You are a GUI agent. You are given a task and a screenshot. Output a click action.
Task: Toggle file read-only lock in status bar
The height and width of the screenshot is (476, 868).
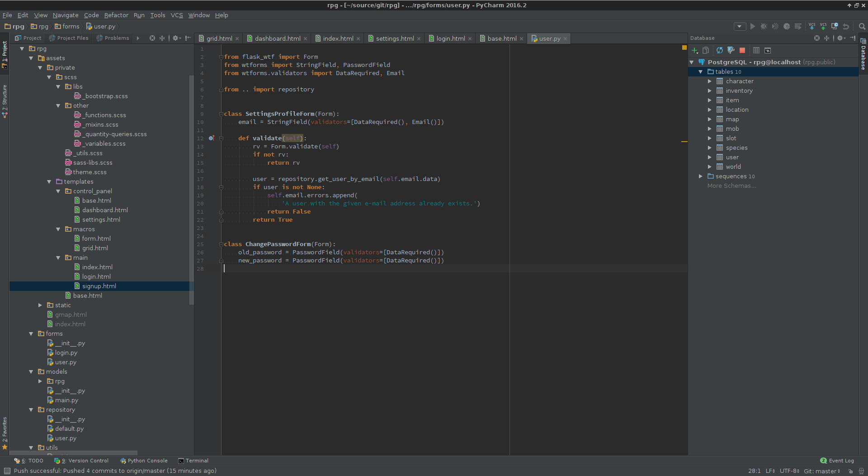click(850, 471)
